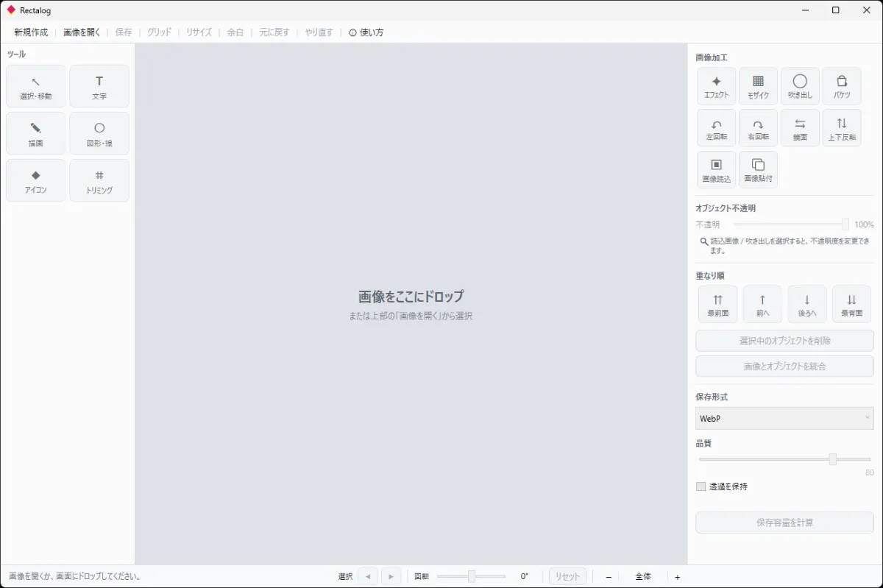
Task: Click やり直す redo menu item
Action: 319,32
